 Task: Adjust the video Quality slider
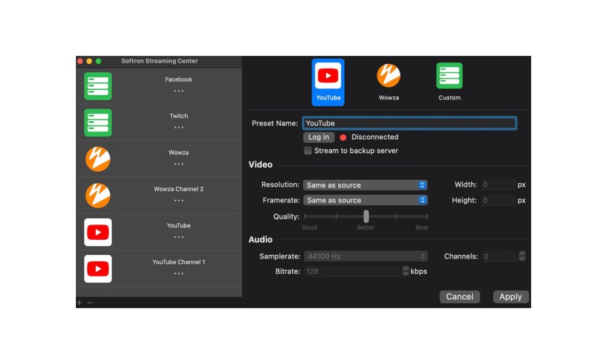click(366, 216)
